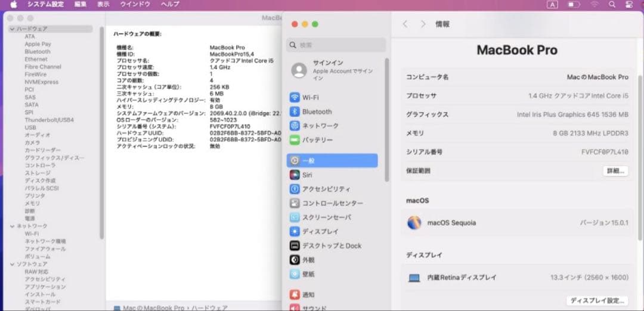The width and height of the screenshot is (644, 311).
Task: Open the システム設定 menu
Action: (x=45, y=5)
